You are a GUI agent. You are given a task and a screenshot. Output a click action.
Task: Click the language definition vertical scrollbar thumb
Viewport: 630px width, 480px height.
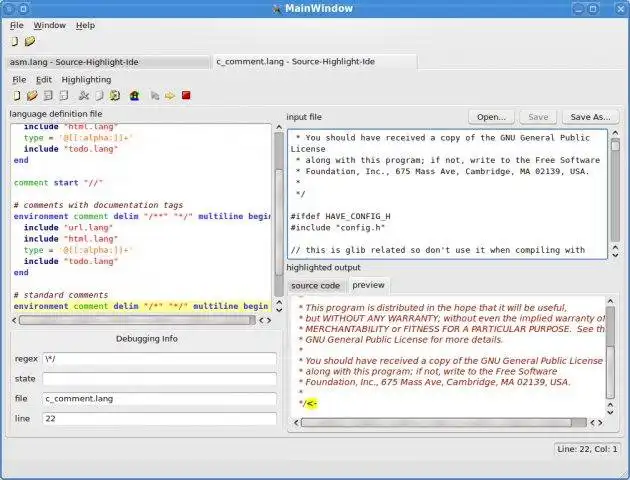(279, 223)
